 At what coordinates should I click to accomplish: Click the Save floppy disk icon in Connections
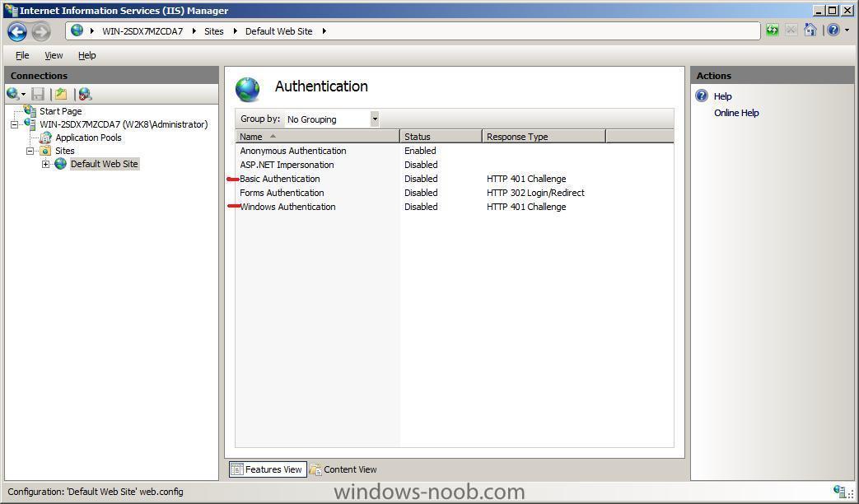[x=38, y=94]
